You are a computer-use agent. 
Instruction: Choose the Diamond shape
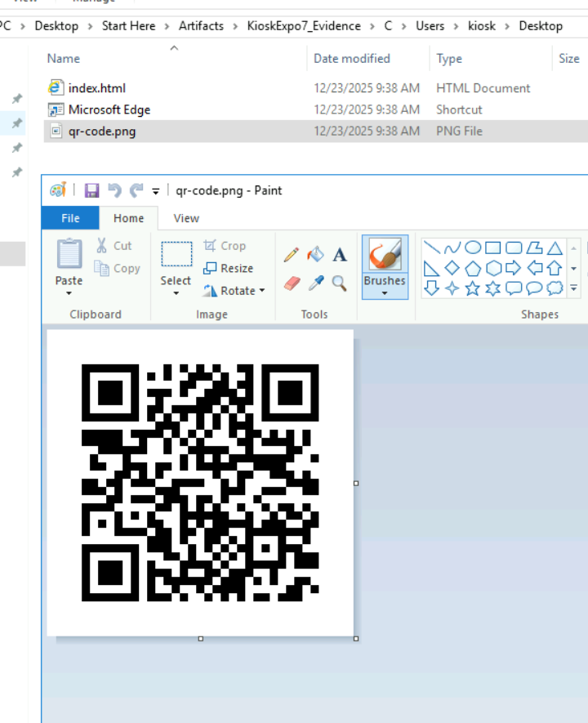click(x=452, y=268)
